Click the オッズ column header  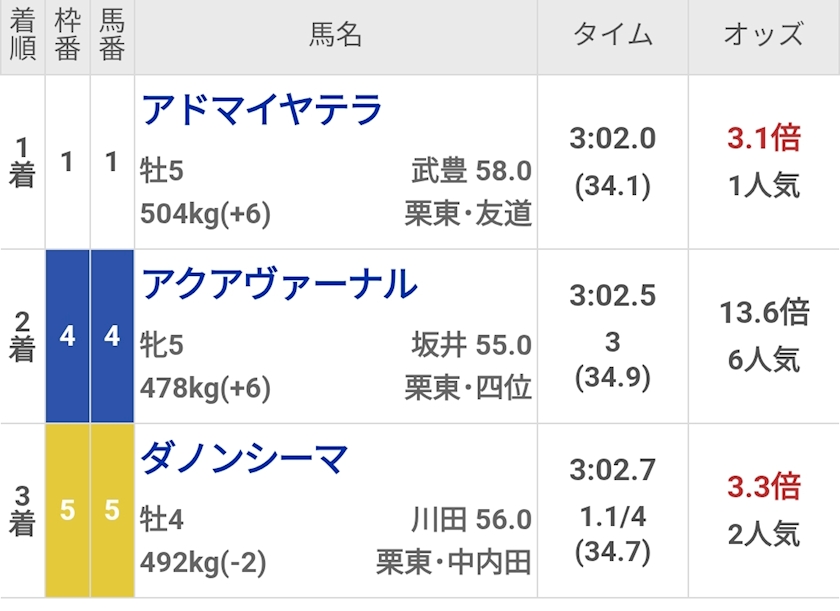tap(763, 37)
